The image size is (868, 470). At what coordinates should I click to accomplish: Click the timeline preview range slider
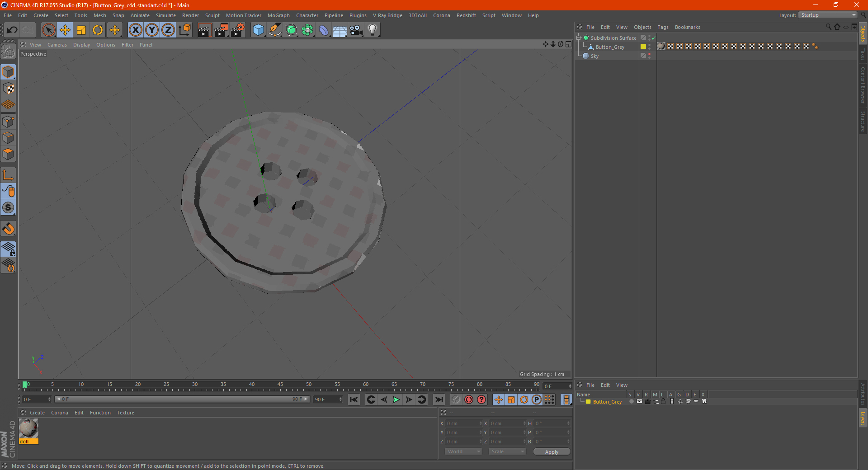coord(182,399)
